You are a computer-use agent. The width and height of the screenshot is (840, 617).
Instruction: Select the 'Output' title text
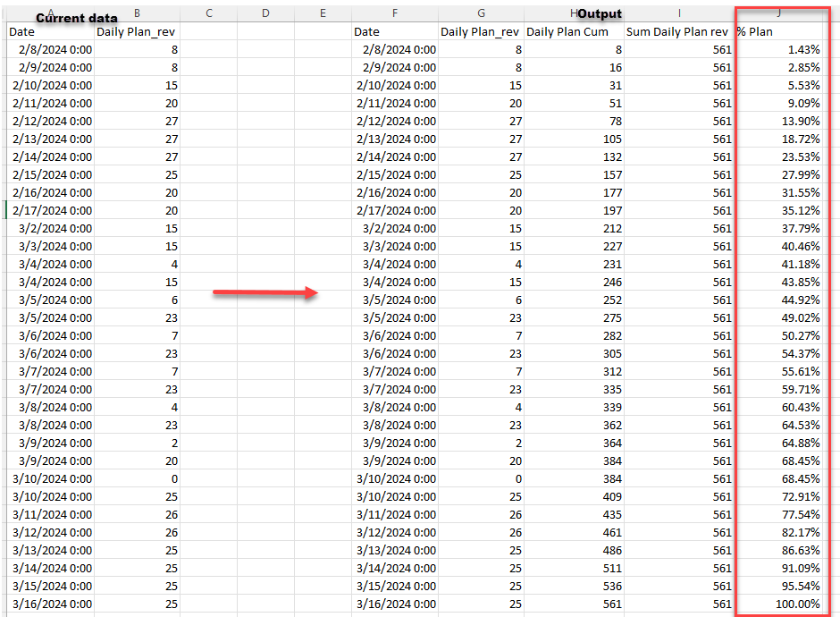coord(600,14)
